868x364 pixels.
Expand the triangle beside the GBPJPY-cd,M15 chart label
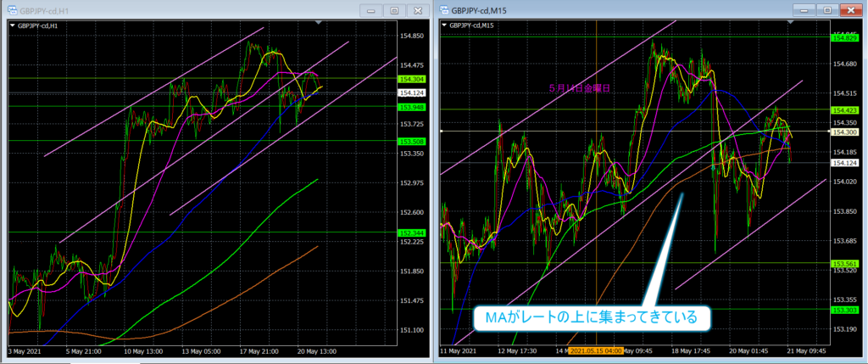pos(444,25)
